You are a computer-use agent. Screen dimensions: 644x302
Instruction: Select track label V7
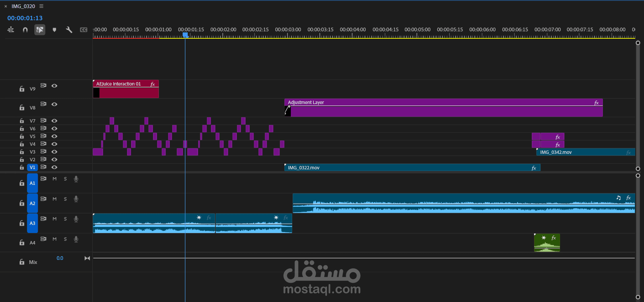point(32,121)
